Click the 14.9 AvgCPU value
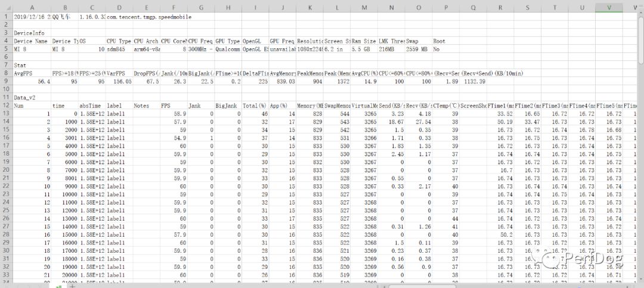644x288 pixels. pos(364,81)
